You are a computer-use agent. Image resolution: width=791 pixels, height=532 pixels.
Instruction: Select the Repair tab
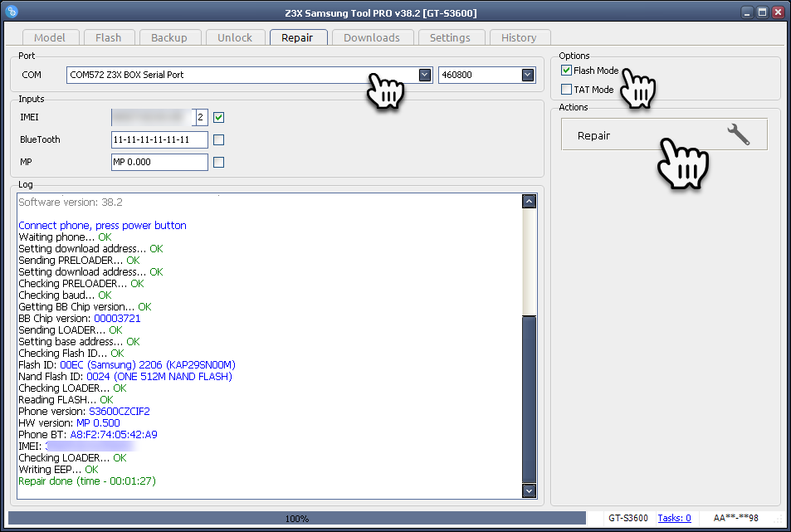pos(297,38)
